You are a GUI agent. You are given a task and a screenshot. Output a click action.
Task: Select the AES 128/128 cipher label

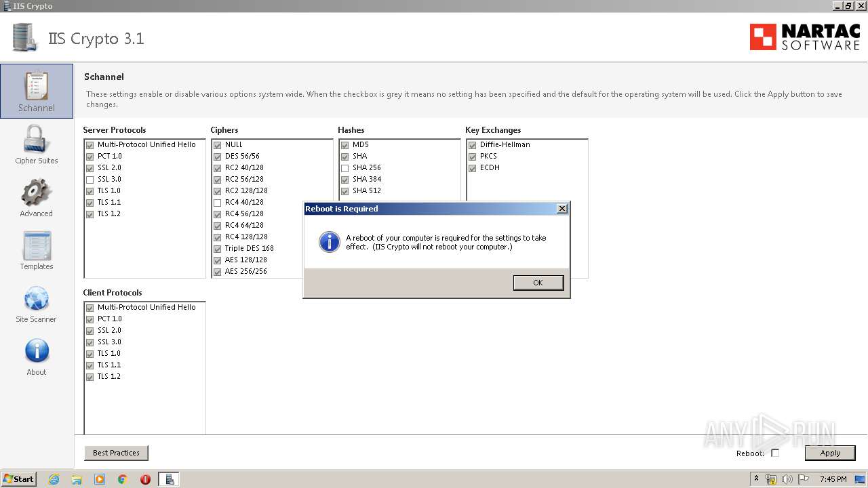(246, 260)
